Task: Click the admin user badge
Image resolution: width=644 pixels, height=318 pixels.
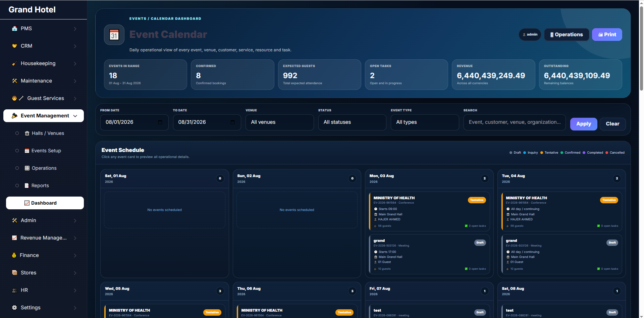Action: click(530, 35)
